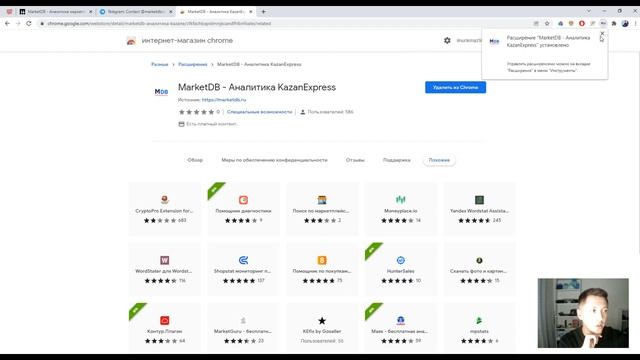Click the star rating of MarketDB
This screenshot has width=640, height=360.
point(196,112)
